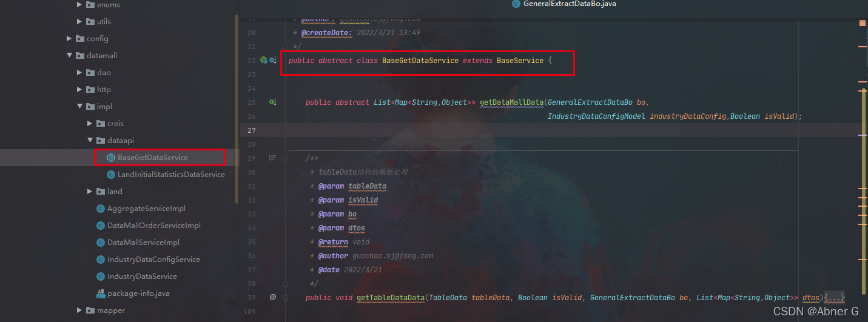The height and width of the screenshot is (322, 868).
Task: Collapse the datamall folder arrow
Action: point(70,56)
